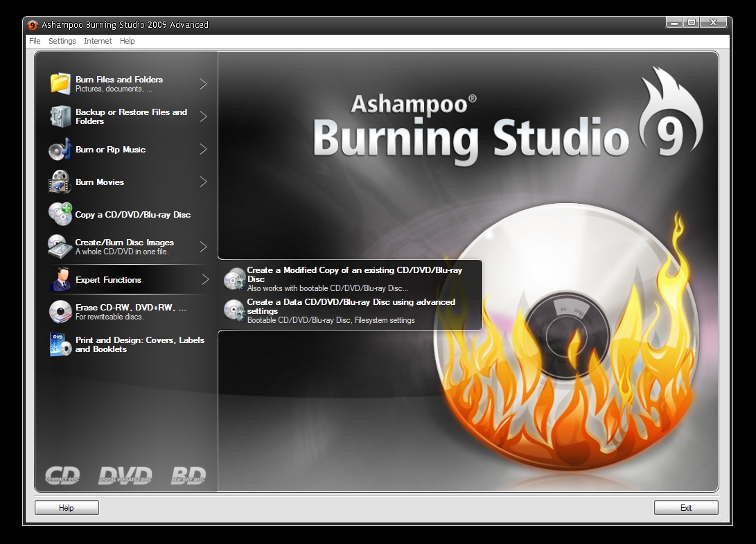Viewport: 756px width, 544px height.
Task: Expand the Burn Movies submenu arrow
Action: 204,182
